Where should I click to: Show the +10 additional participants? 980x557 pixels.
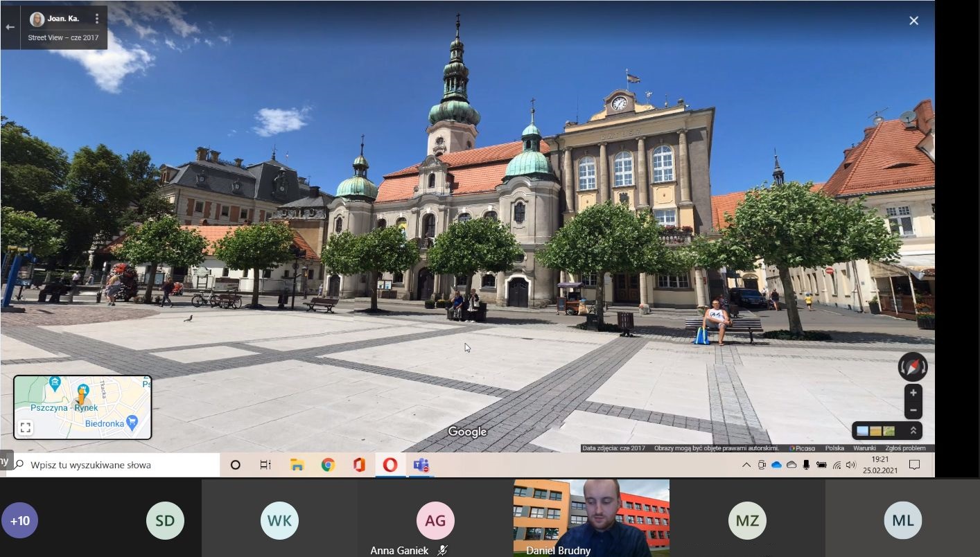coord(19,520)
